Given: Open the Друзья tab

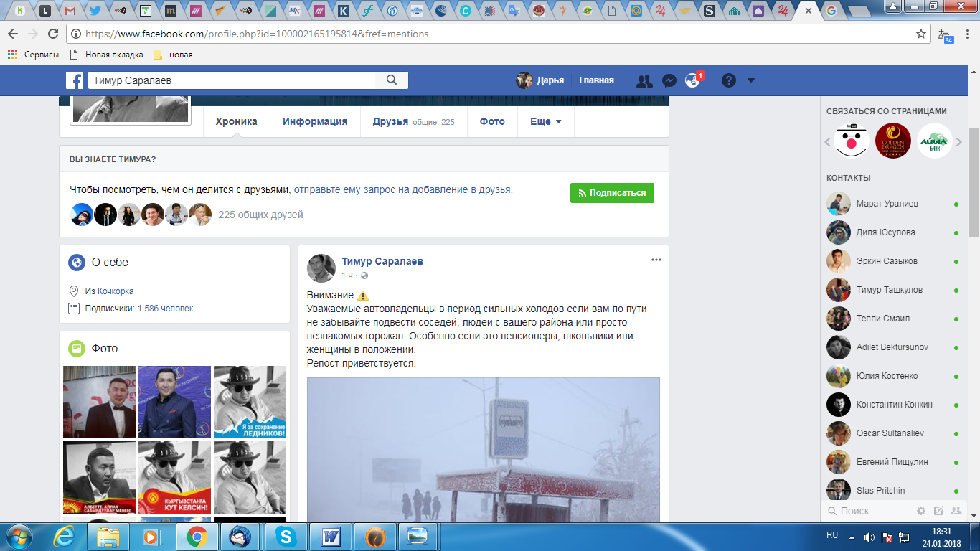Looking at the screenshot, I should [x=413, y=121].
